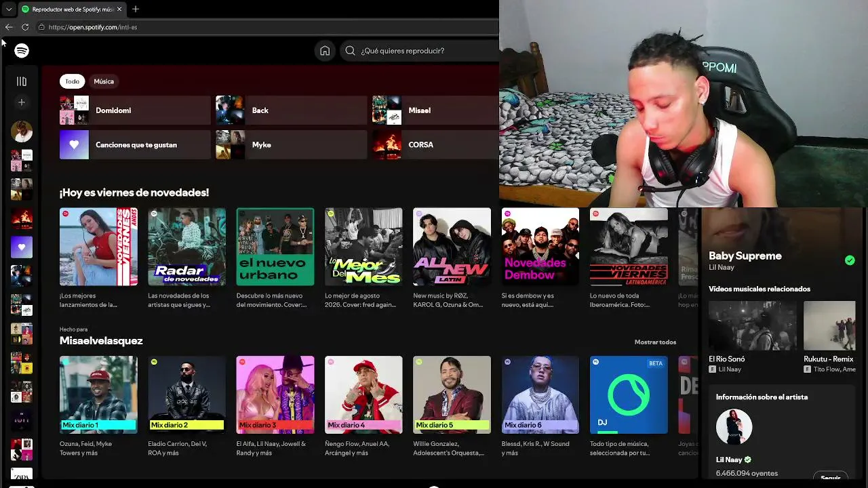Open the fire-cover playlist in the sidebar
The width and height of the screenshot is (868, 488).
pyautogui.click(x=22, y=219)
